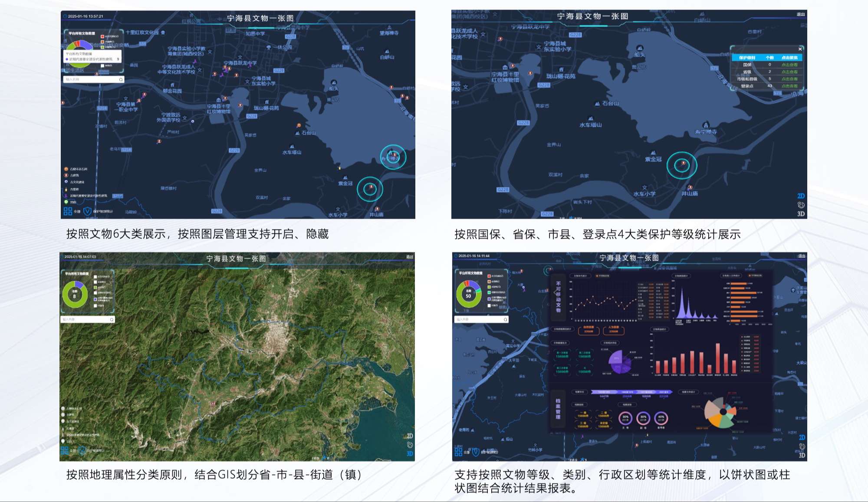Switch to 2D view in the top-right map
The height and width of the screenshot is (502, 868).
pos(801,196)
